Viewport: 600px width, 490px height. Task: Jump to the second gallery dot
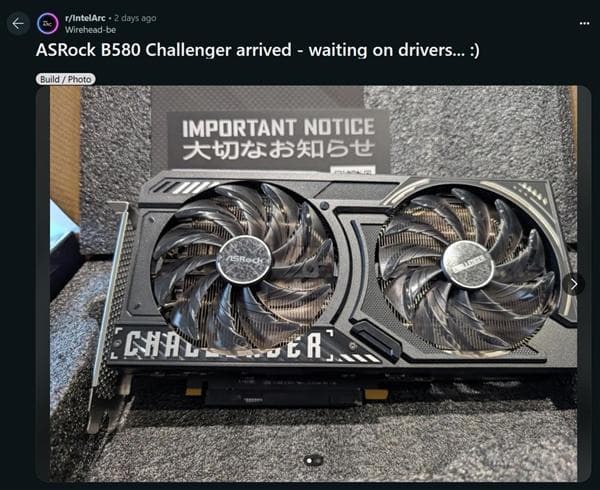(x=318, y=461)
